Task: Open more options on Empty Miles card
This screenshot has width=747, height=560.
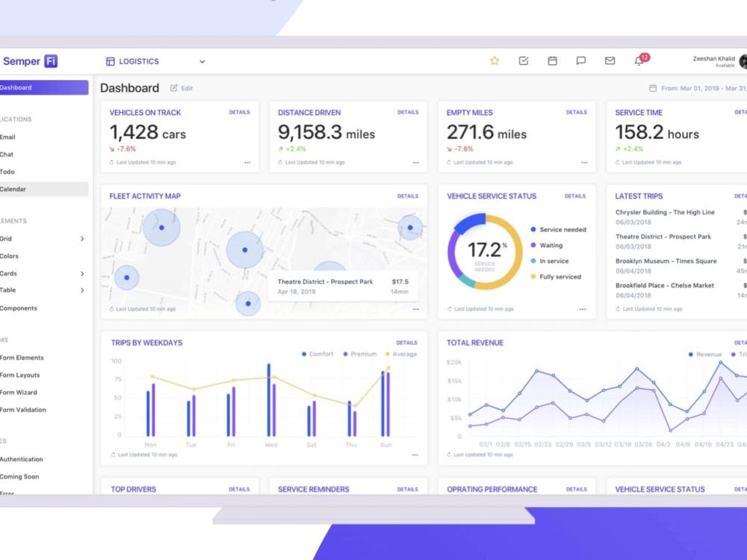Action: click(584, 162)
